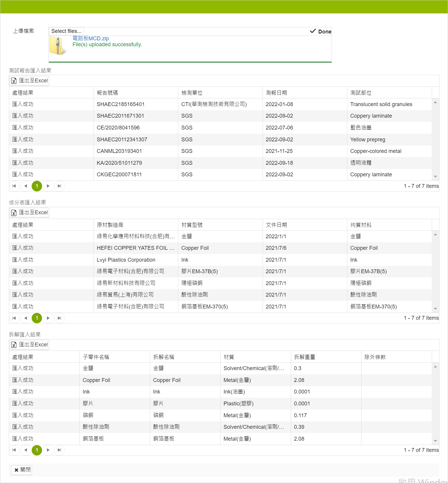Screen dimensions: 448x483
Task: Select report number CE/2020/8041596 cell
Action: pos(136,128)
